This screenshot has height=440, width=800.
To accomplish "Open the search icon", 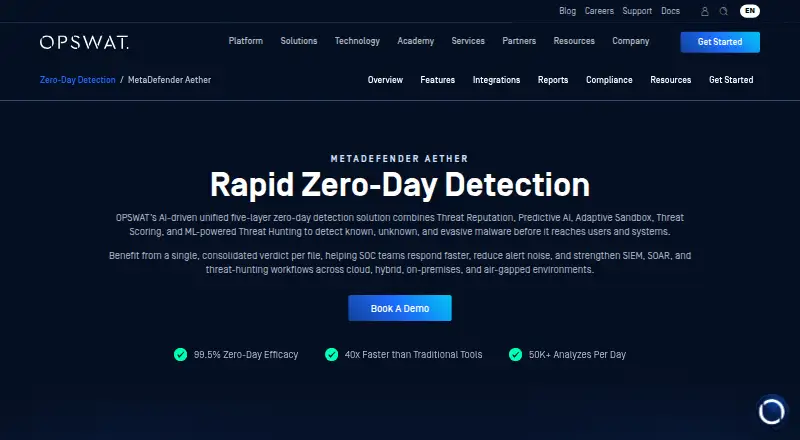I will pyautogui.click(x=723, y=11).
